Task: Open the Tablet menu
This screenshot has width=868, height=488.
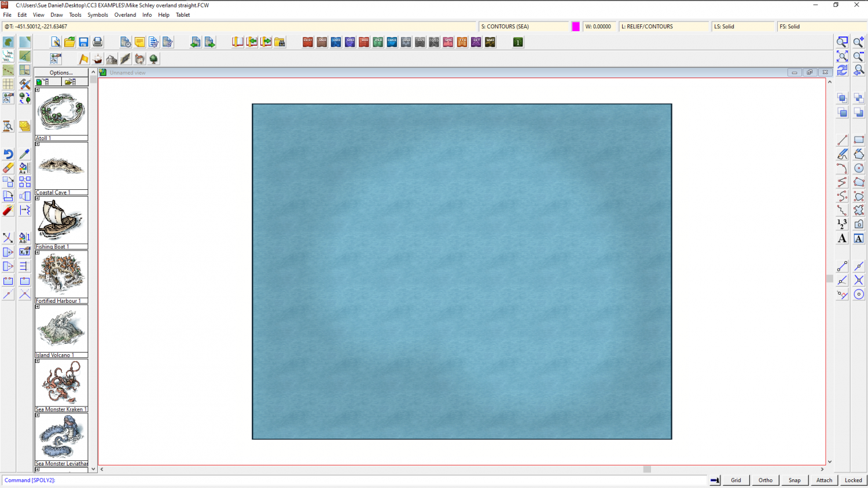Action: 183,15
